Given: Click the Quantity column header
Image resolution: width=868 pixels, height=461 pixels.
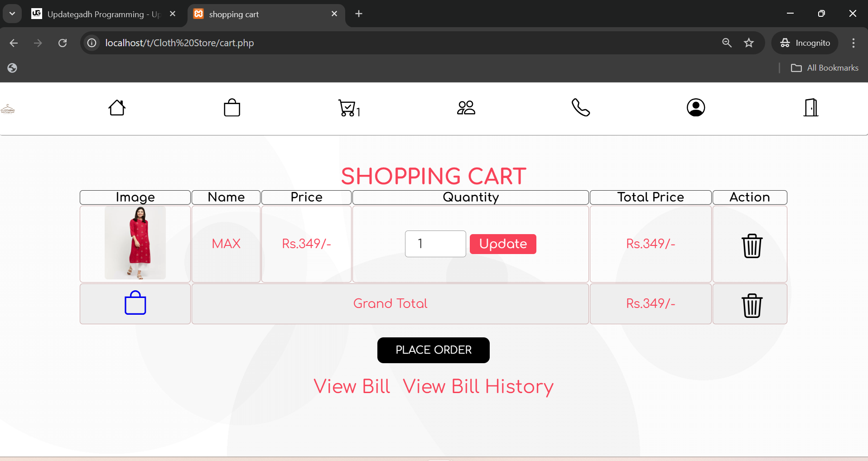Looking at the screenshot, I should (471, 197).
